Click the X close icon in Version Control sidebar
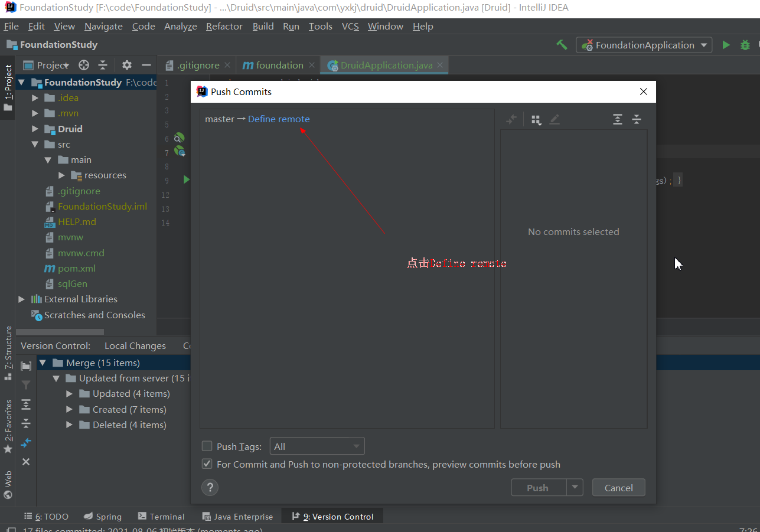Screen dimensions: 760x532 (26, 462)
